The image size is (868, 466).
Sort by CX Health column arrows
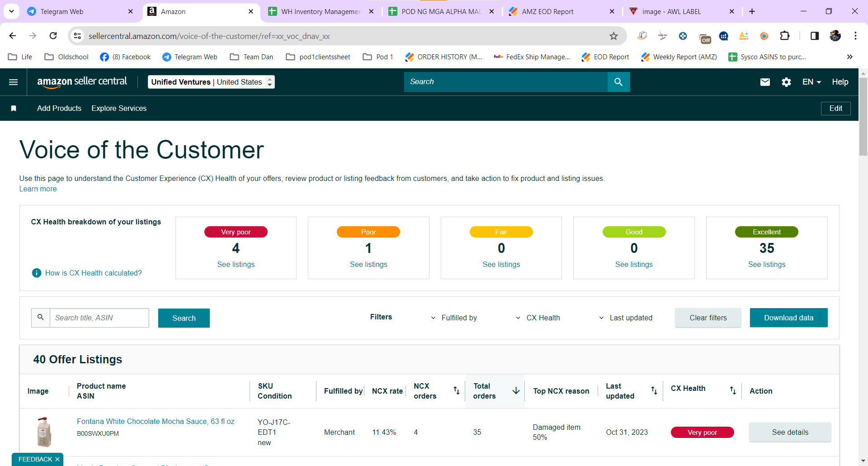pyautogui.click(x=733, y=390)
